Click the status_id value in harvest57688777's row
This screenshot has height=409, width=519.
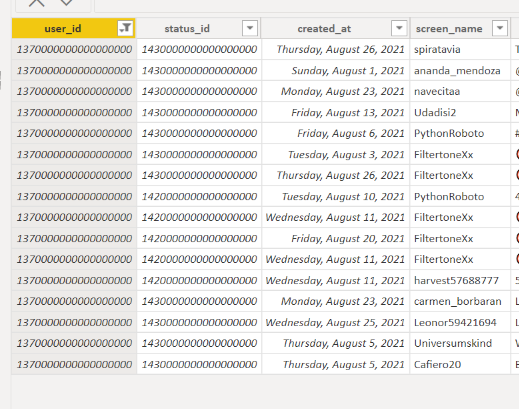pos(199,281)
